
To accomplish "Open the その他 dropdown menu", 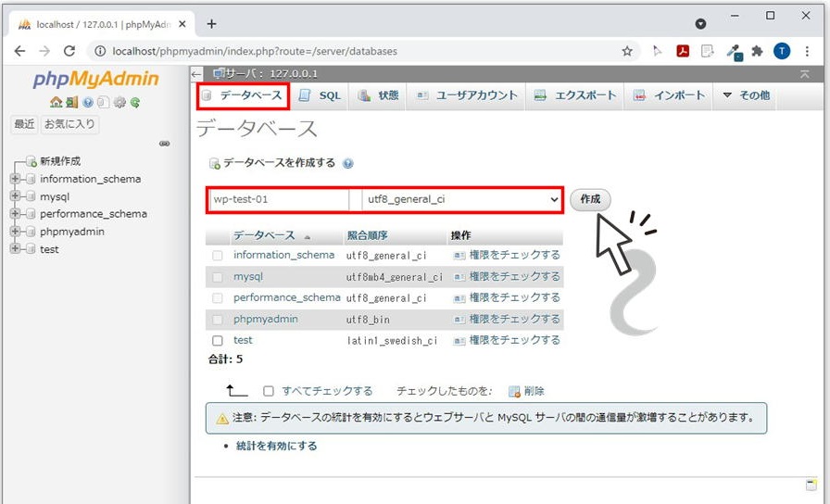I will (x=746, y=95).
